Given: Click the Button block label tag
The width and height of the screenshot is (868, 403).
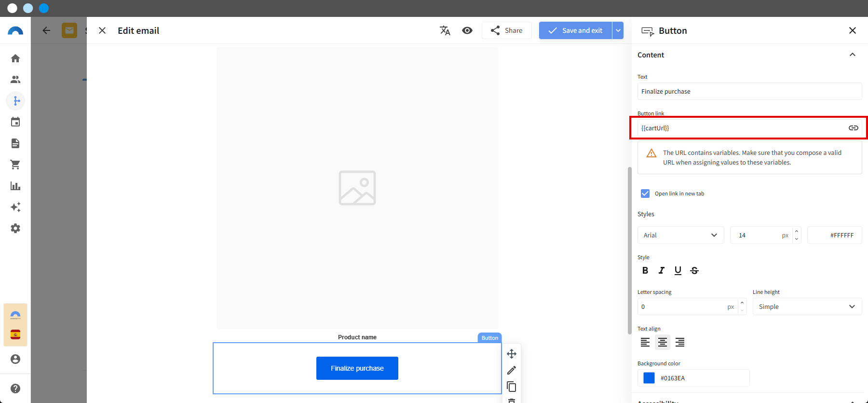Looking at the screenshot, I should (x=489, y=338).
